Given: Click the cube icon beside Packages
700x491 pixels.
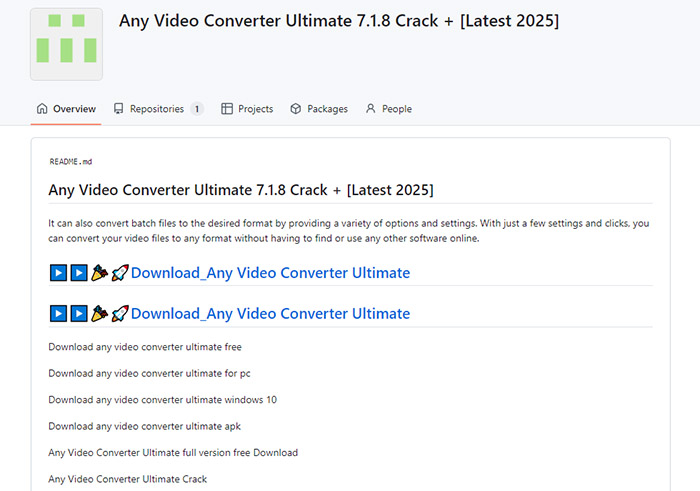Looking at the screenshot, I should [x=296, y=108].
